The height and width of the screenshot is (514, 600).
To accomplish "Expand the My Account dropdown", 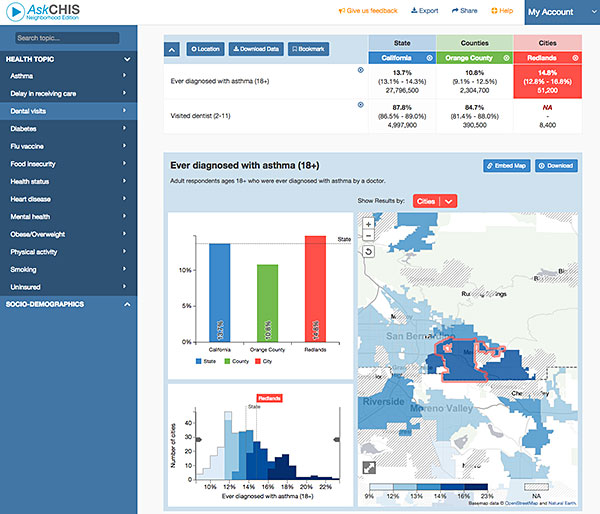I will click(562, 12).
